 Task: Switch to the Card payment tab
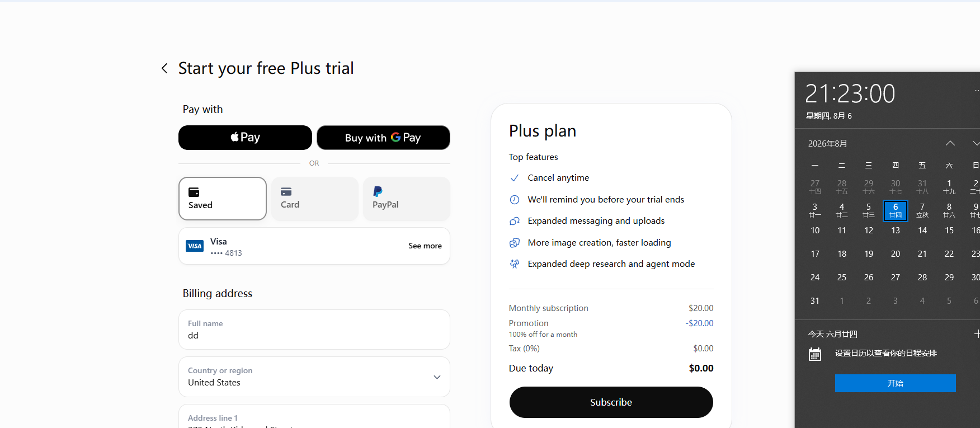[314, 199]
